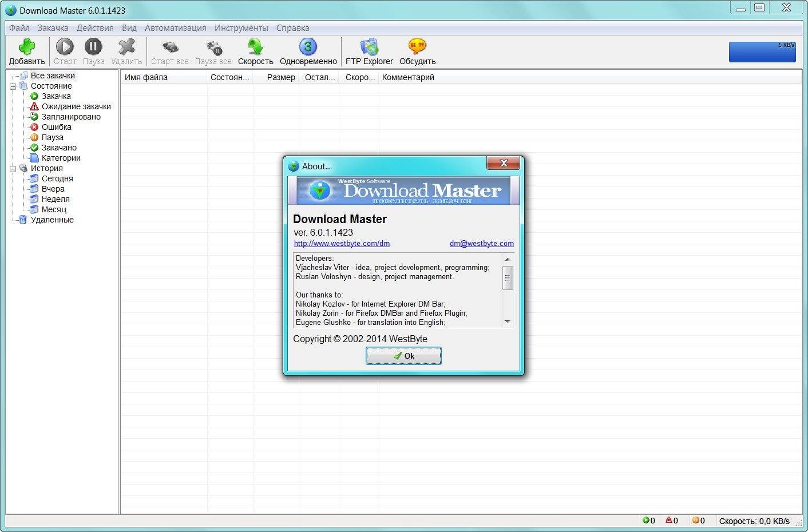Click the Download Master title bar icon
This screenshot has width=808, height=532.
click(x=11, y=10)
